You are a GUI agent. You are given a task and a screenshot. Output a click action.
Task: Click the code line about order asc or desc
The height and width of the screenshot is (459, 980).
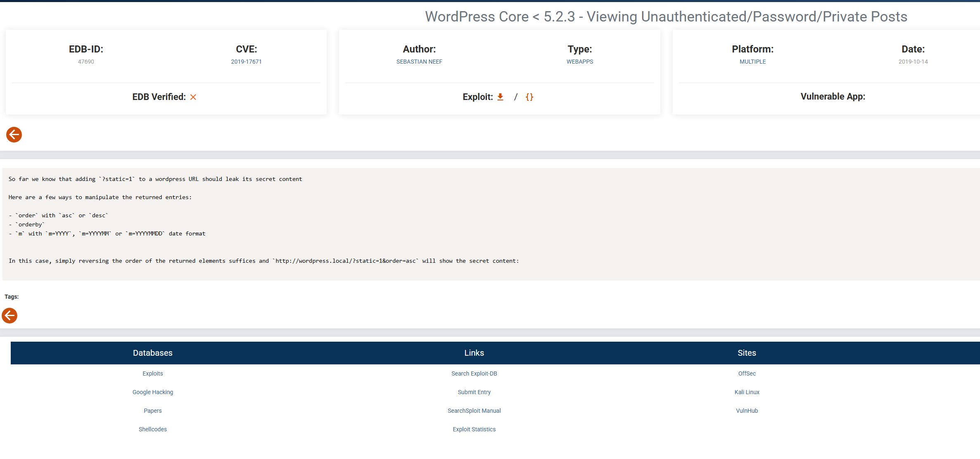tap(58, 215)
